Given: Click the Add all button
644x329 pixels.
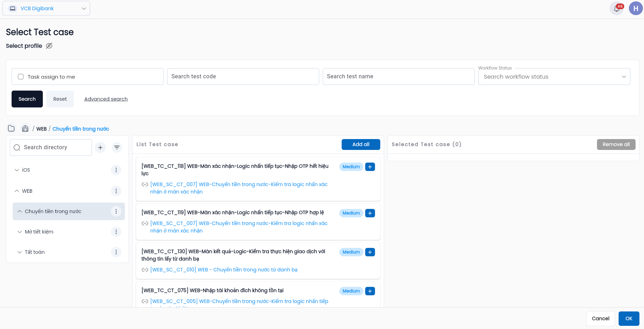Looking at the screenshot, I should pyautogui.click(x=361, y=144).
